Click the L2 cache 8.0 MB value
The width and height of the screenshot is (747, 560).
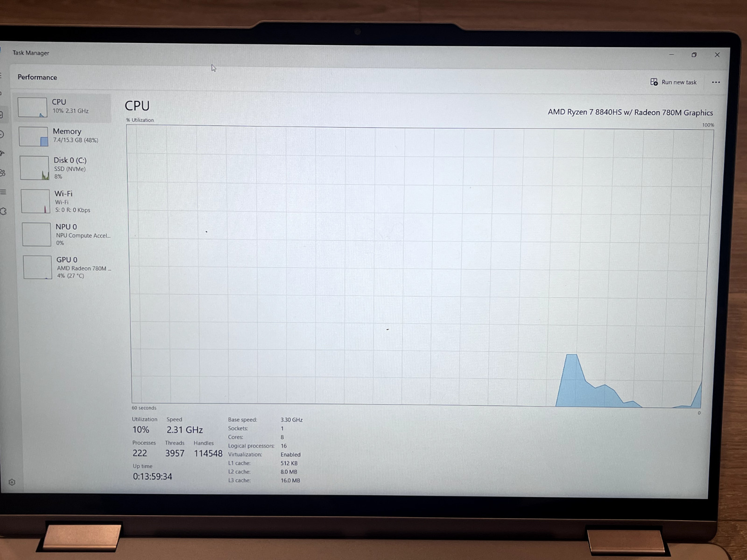289,472
